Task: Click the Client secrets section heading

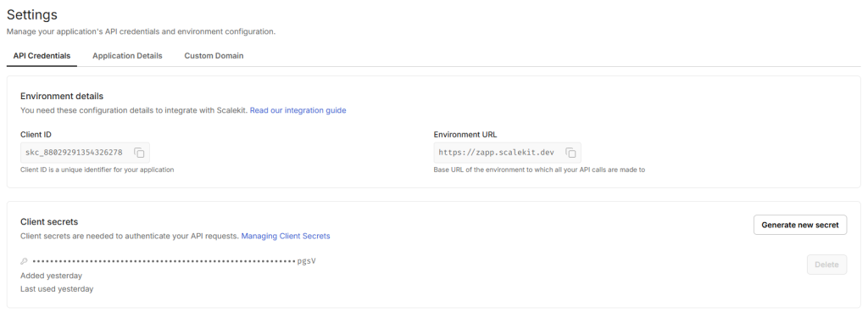Action: [49, 222]
